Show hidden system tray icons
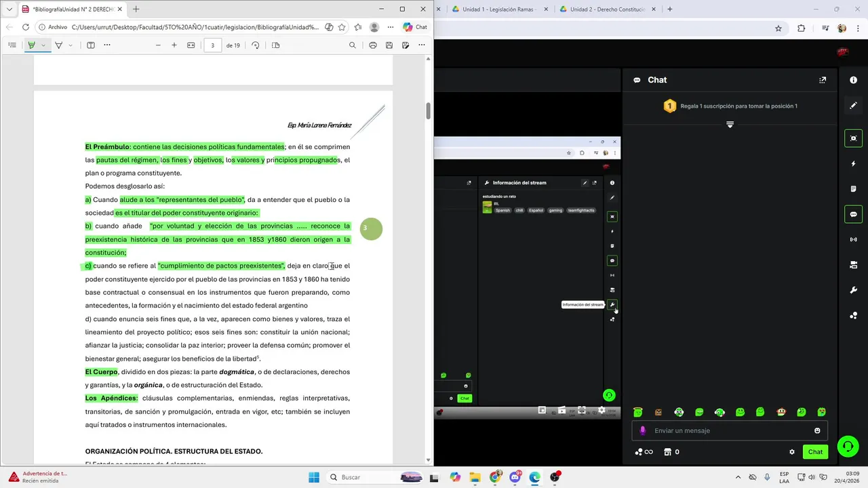 coord(737,477)
